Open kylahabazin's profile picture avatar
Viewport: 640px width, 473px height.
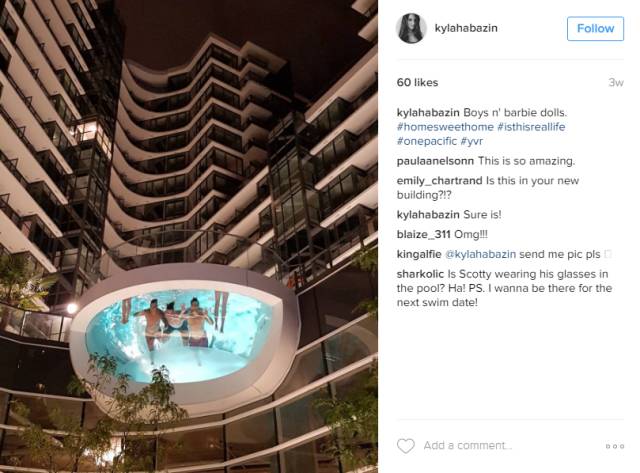(x=411, y=28)
